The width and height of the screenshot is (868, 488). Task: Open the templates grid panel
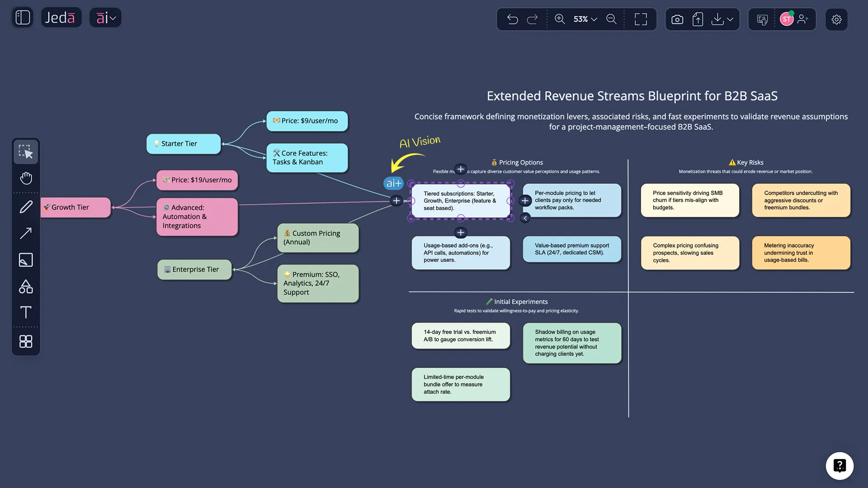coord(26,342)
